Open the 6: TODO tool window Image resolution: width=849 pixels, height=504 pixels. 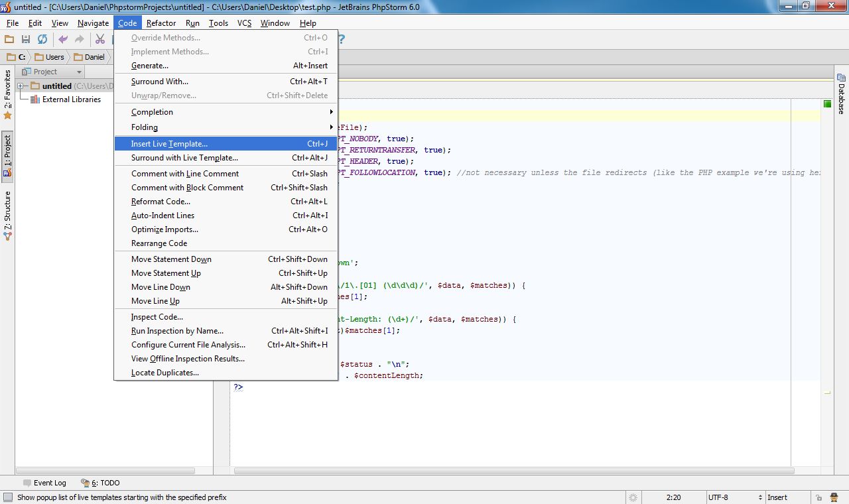[x=100, y=483]
